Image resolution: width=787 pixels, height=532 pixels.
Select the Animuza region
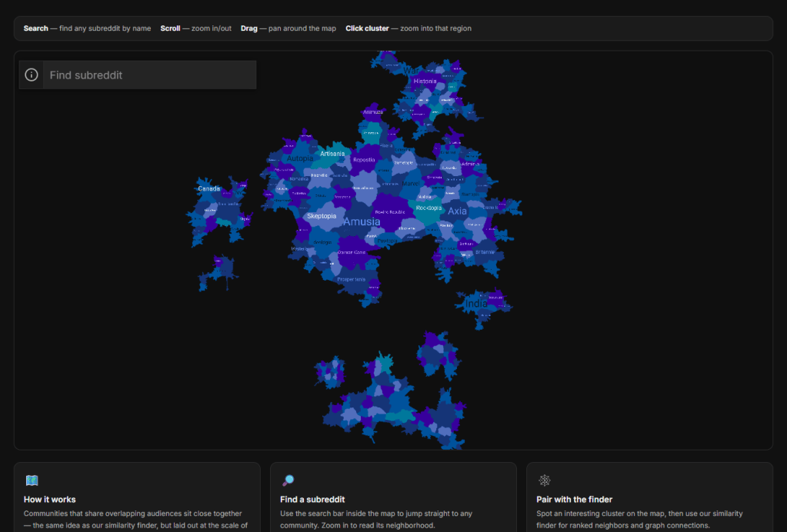point(373,112)
